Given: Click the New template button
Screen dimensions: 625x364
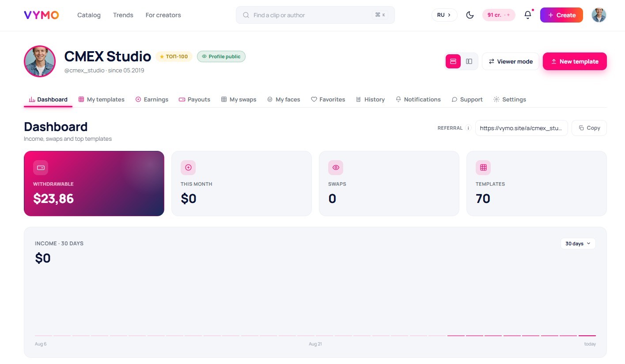Looking at the screenshot, I should 575,61.
